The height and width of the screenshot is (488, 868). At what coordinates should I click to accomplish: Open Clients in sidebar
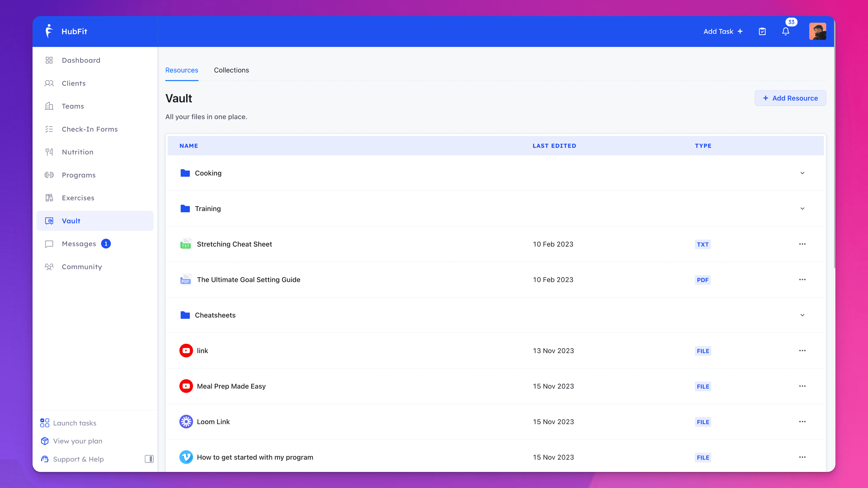click(95, 83)
